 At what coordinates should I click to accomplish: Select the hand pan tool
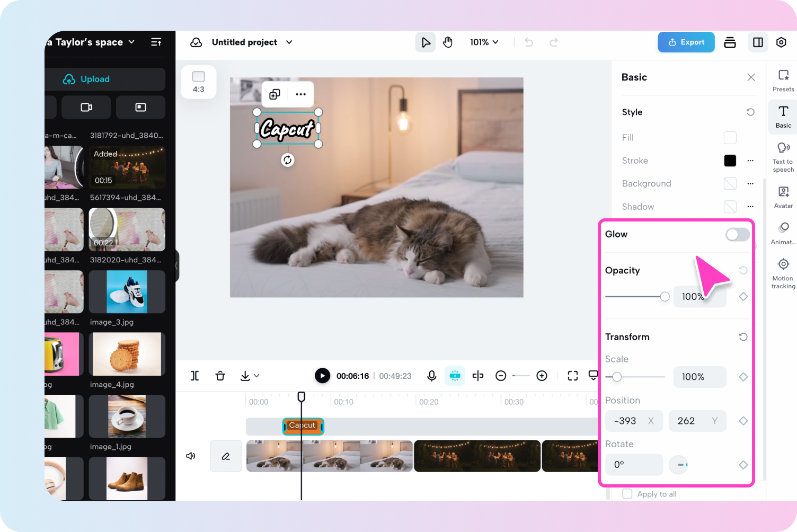click(448, 42)
